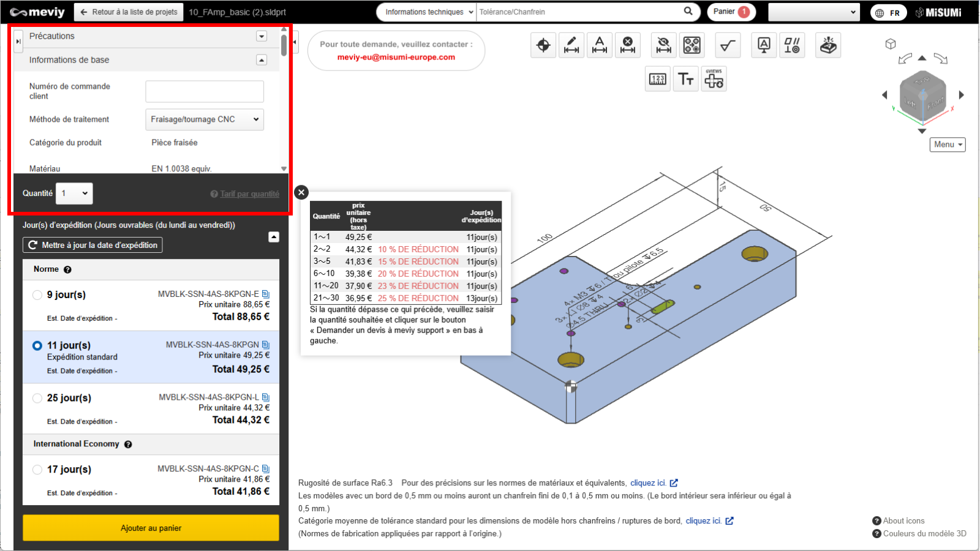The image size is (980, 551).
Task: Select the 17 jour(s) International Economy option
Action: pos(37,470)
